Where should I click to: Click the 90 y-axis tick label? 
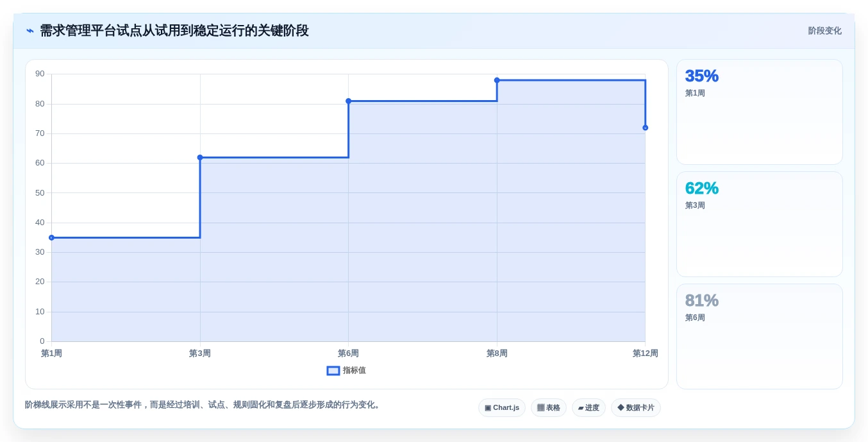[x=40, y=74]
